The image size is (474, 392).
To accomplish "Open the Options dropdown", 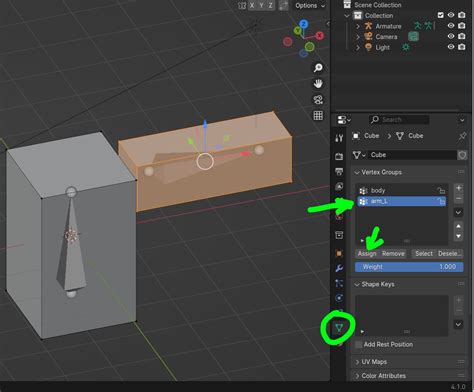I will (x=310, y=5).
